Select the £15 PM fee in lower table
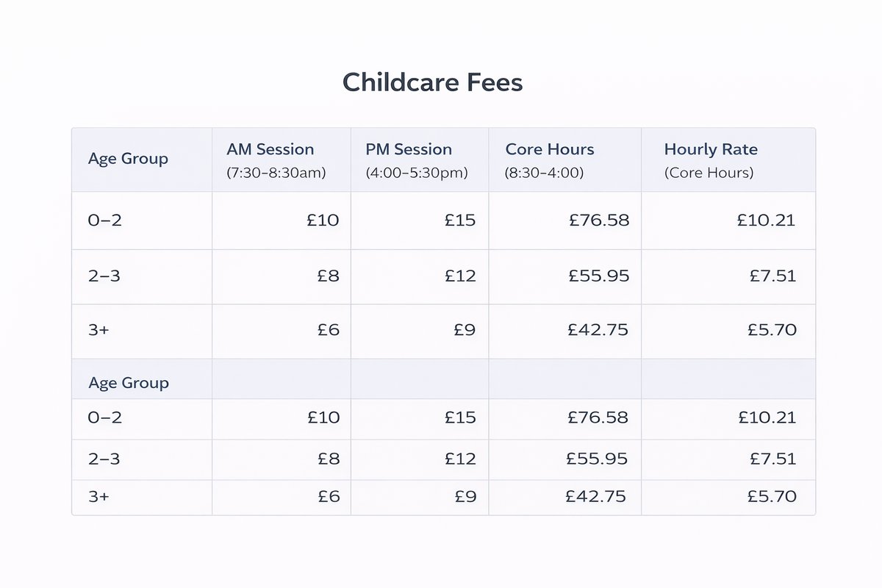 [x=460, y=418]
